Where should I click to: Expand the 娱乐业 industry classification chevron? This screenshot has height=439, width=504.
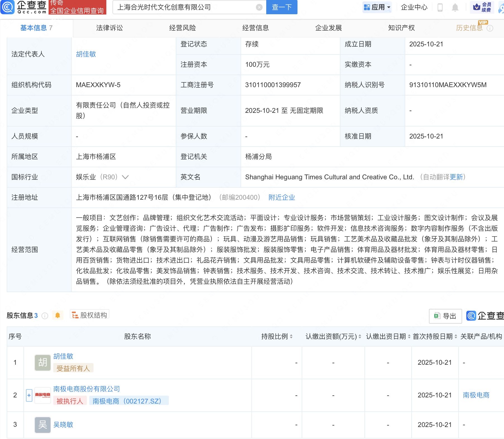pyautogui.click(x=125, y=177)
